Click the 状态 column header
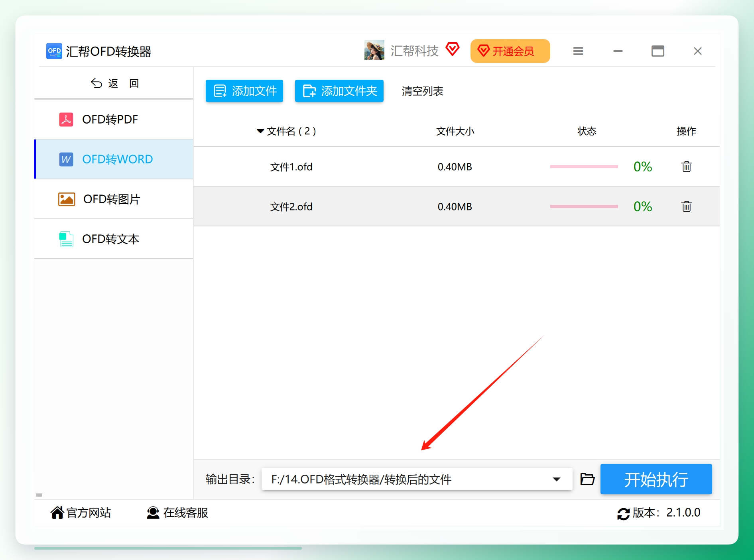Screen dimensions: 754x560 (587, 131)
